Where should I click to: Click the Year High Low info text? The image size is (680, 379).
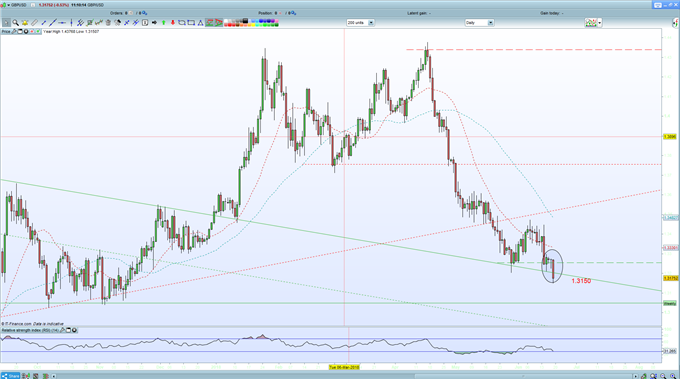(x=71, y=31)
